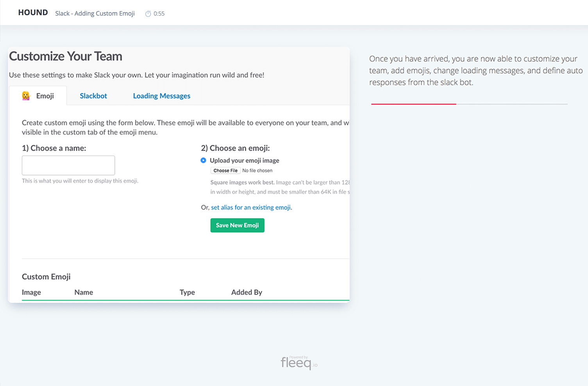Click the 'Once you have arrived' description text
The image size is (588, 386).
point(476,70)
